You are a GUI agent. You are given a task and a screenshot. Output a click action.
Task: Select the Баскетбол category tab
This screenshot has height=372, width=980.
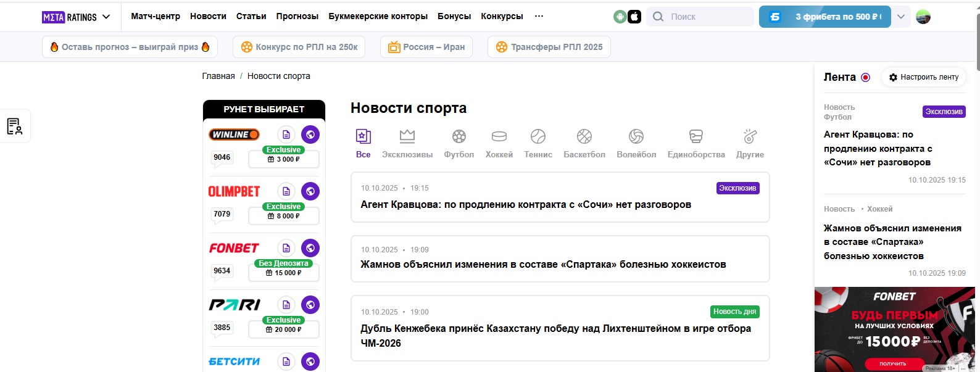click(584, 144)
